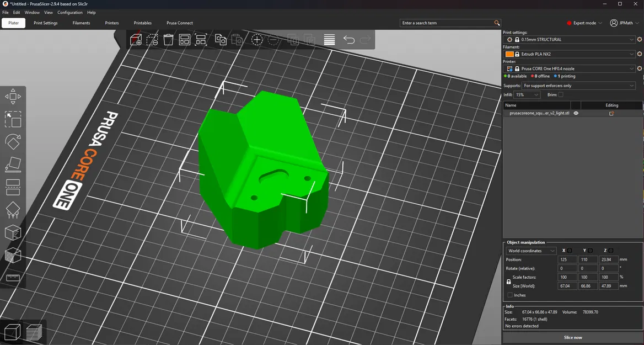The width and height of the screenshot is (644, 345).
Task: Select the Move gizmo tool
Action: 13,97
